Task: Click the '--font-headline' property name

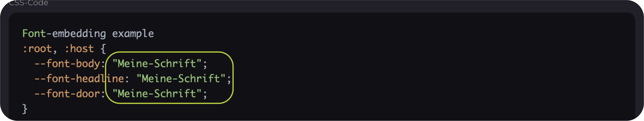Action: pos(79,79)
